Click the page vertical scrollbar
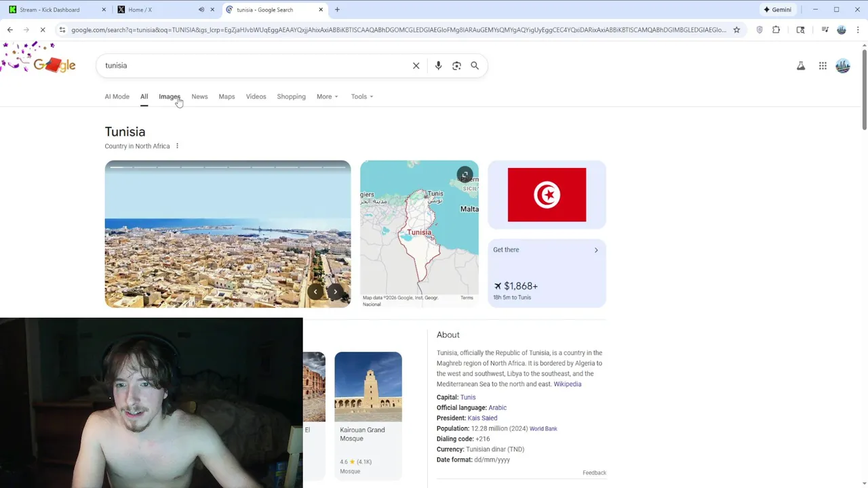This screenshot has height=488, width=868. (864, 88)
